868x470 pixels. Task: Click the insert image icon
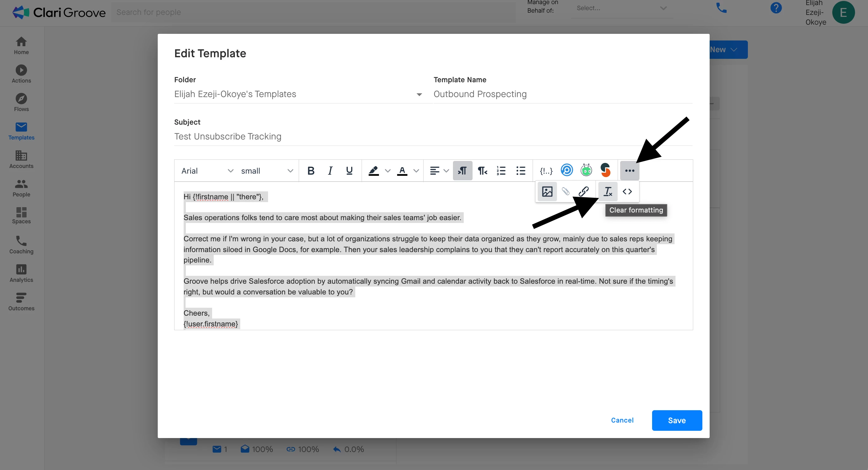547,191
